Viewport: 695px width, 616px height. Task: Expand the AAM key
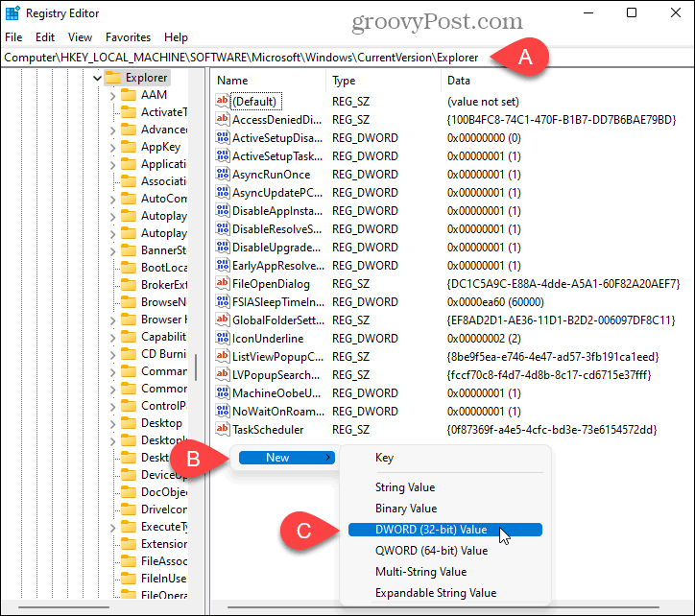tap(112, 95)
